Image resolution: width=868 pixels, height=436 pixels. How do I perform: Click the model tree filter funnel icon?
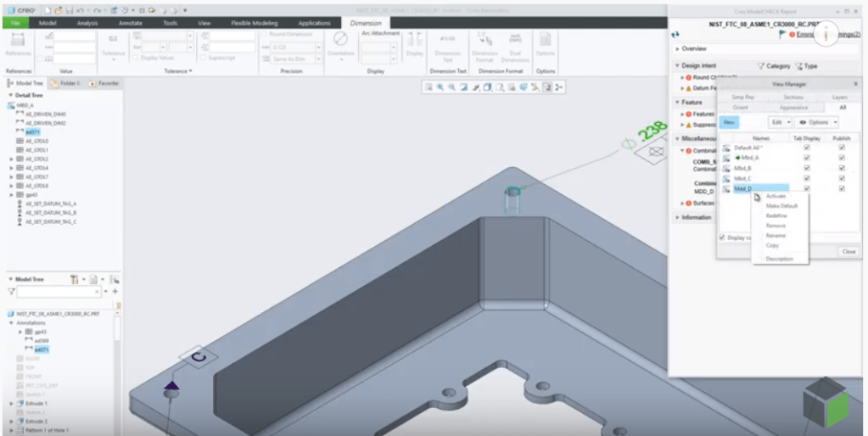[x=75, y=279]
